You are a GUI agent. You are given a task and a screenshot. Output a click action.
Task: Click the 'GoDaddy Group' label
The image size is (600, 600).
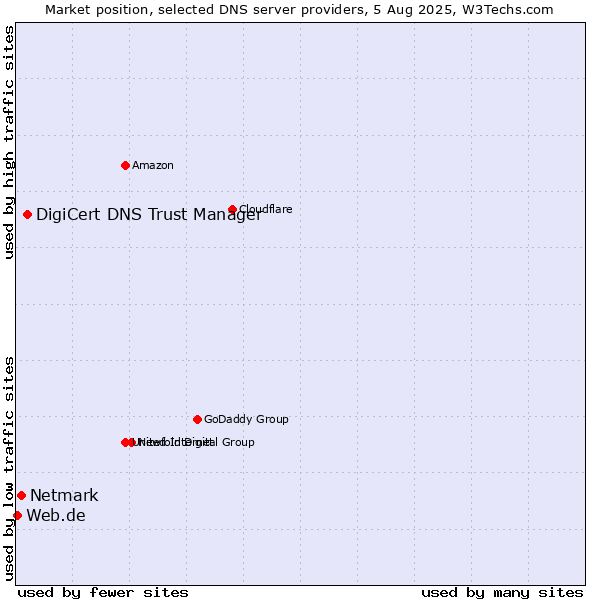tap(246, 419)
